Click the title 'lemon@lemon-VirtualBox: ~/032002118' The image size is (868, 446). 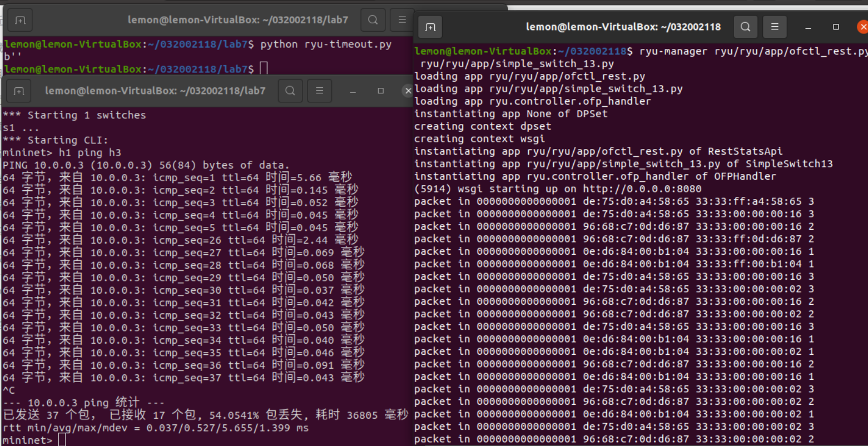click(623, 27)
